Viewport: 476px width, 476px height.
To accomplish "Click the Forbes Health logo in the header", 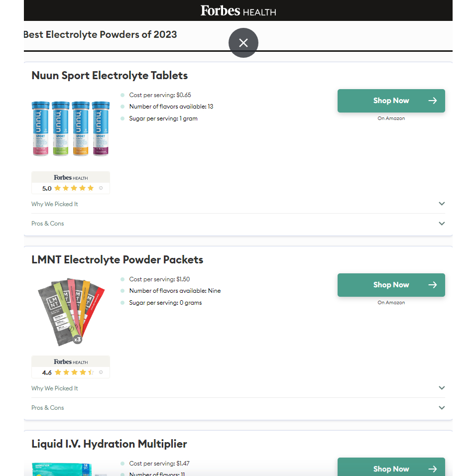I will tap(238, 10).
